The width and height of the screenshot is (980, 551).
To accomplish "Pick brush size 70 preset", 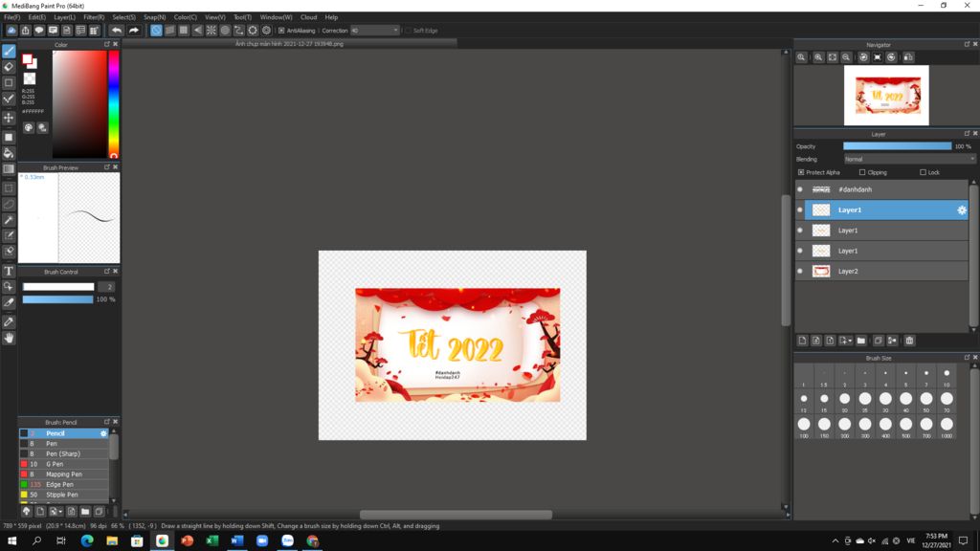I will (947, 402).
